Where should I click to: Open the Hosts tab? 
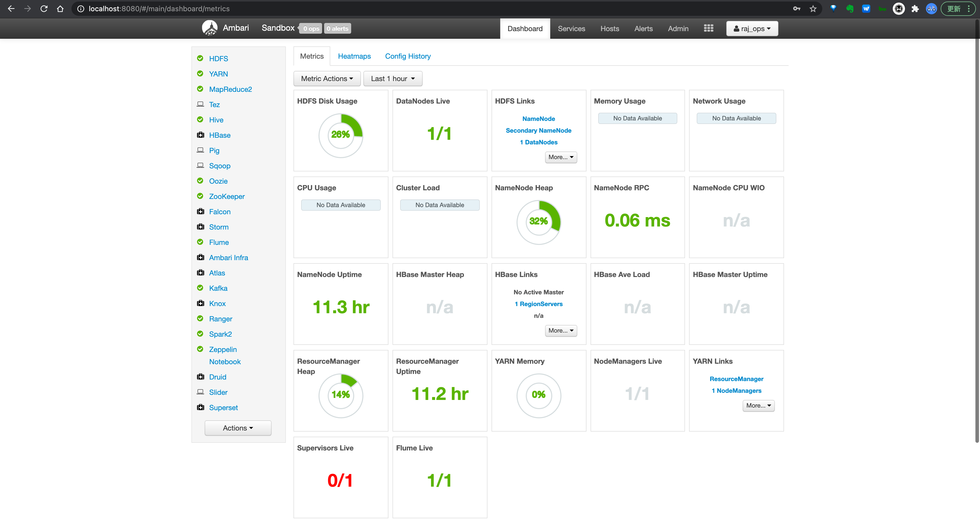coord(610,29)
